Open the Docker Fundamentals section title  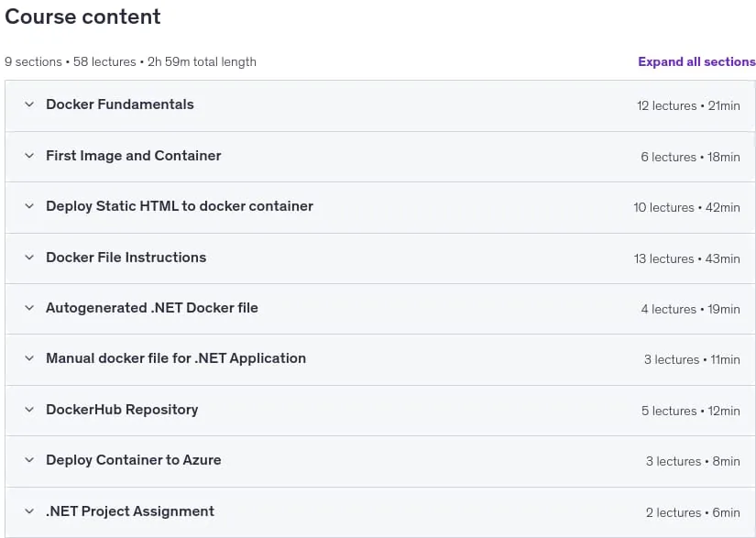click(120, 104)
